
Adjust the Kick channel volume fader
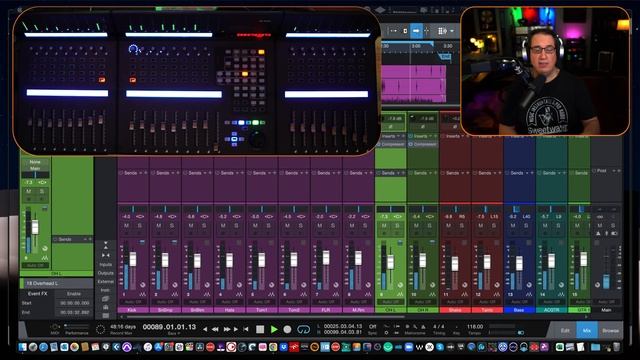[x=133, y=259]
